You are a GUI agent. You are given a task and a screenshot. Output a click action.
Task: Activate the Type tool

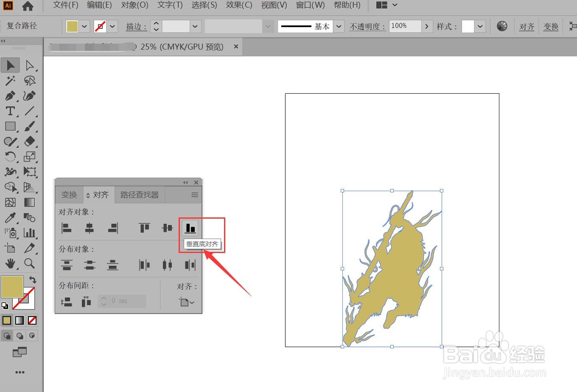(10, 111)
